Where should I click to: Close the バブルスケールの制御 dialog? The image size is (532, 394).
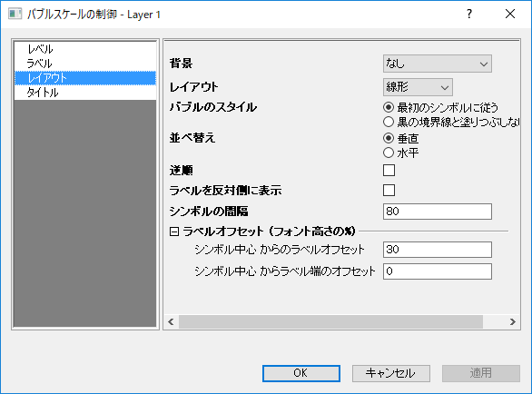(x=510, y=14)
